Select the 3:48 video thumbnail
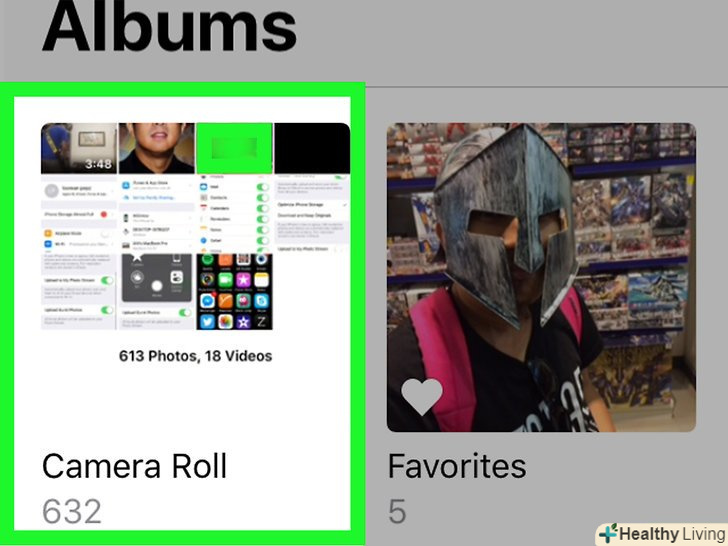Image resolution: width=728 pixels, height=546 pixels. pyautogui.click(x=79, y=148)
